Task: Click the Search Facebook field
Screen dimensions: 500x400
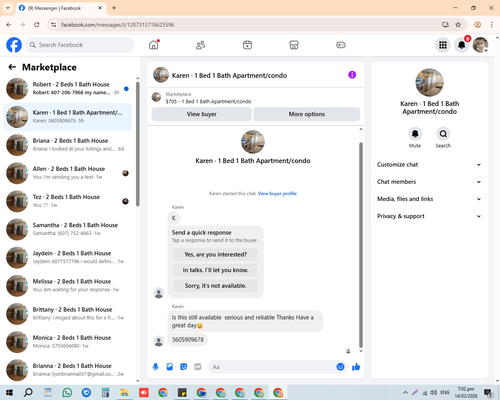Action: click(80, 45)
